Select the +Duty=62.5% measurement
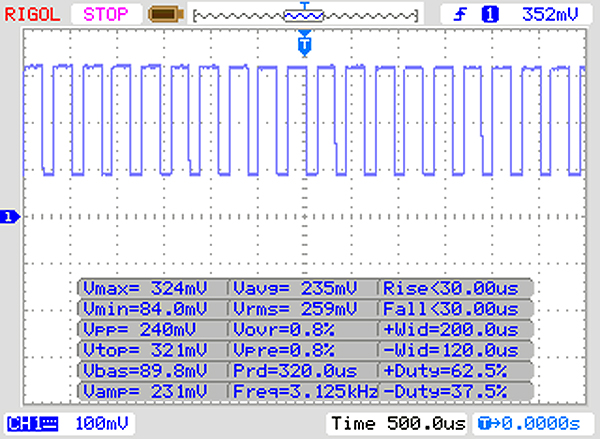600x439 pixels. (455, 371)
